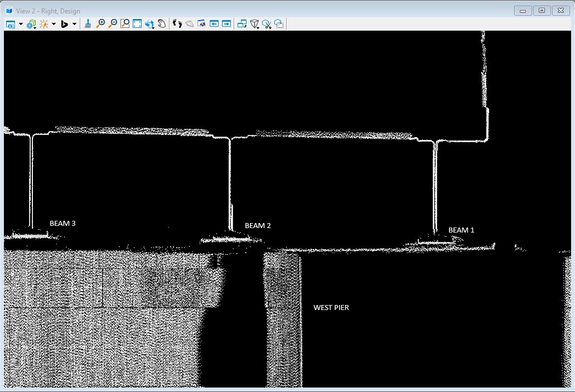This screenshot has width=575, height=392.
Task: Click Adjust View Brightness sun icon
Action: pyautogui.click(x=44, y=24)
